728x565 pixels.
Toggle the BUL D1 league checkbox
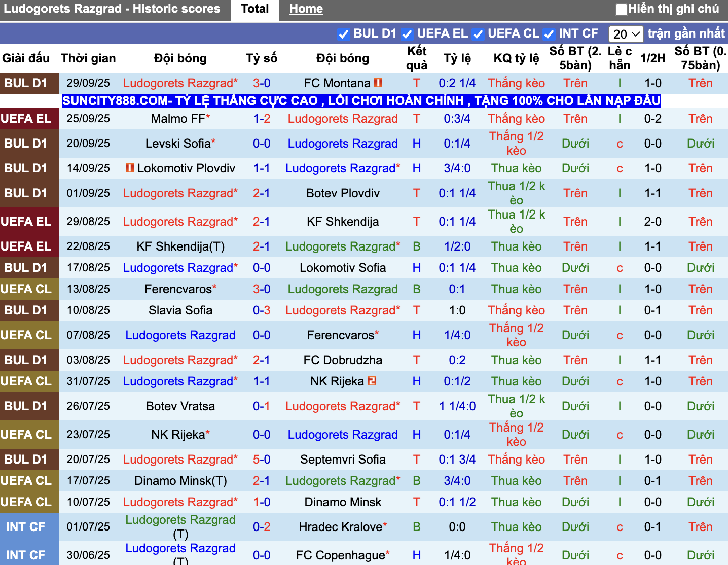tap(343, 34)
